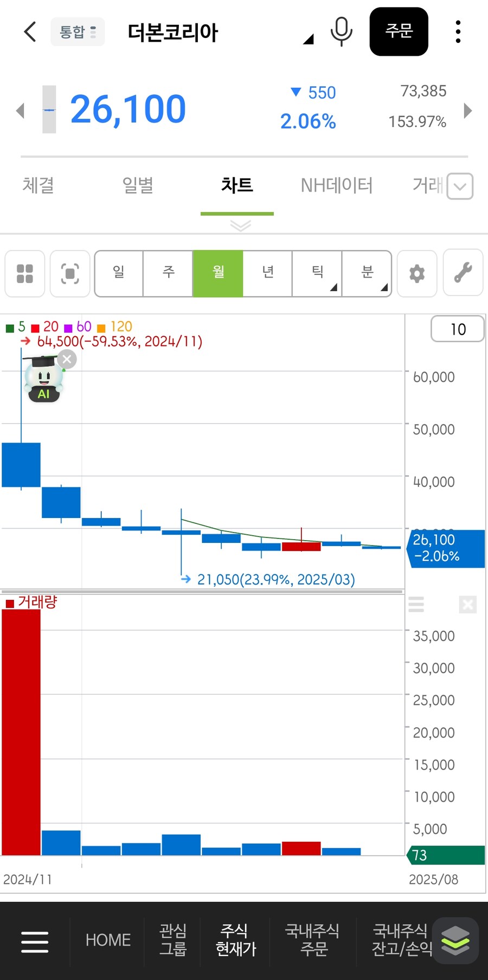
Task: Tap the 153.97% volume ratio value
Action: point(417,121)
